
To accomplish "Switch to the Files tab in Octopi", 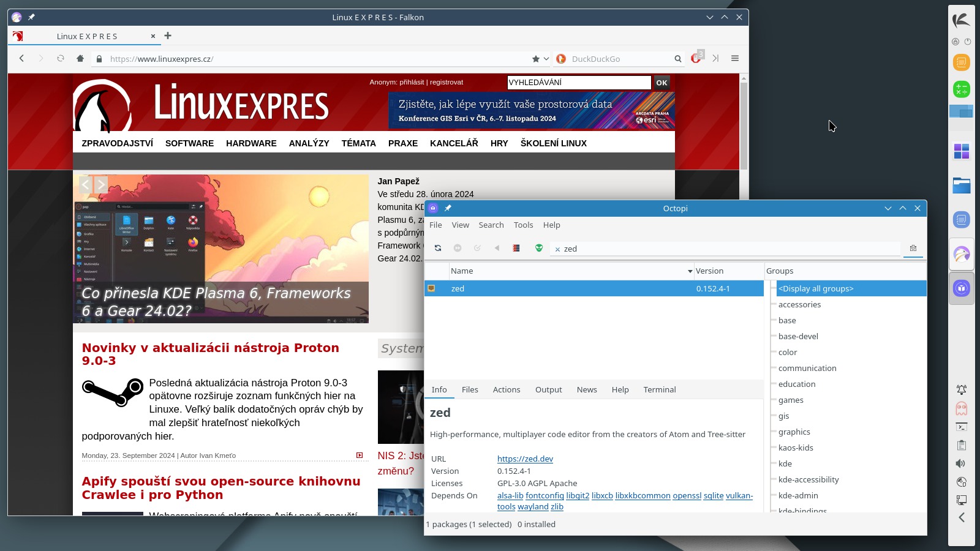I will click(470, 389).
